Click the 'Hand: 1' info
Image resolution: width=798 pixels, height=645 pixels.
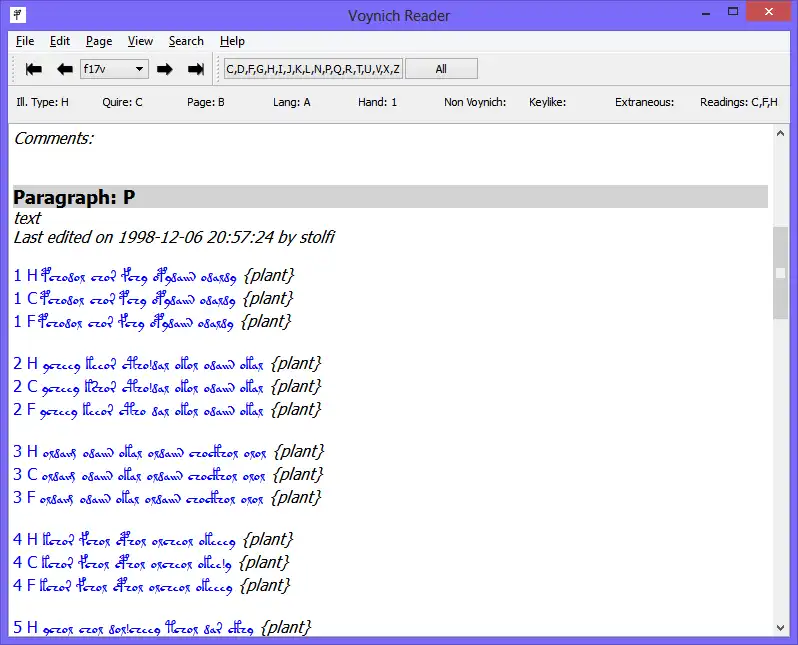click(x=377, y=102)
